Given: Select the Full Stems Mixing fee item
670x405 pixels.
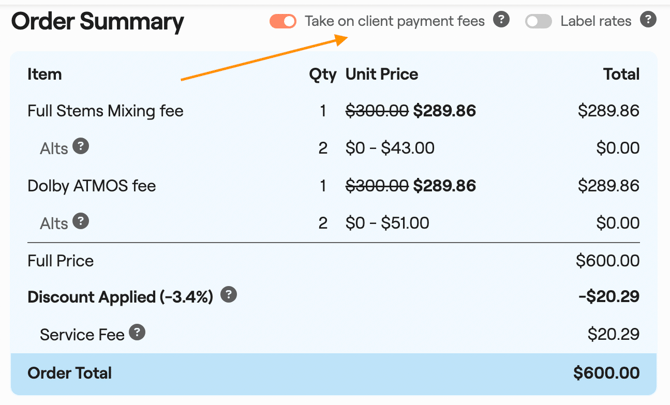Looking at the screenshot, I should 105,111.
